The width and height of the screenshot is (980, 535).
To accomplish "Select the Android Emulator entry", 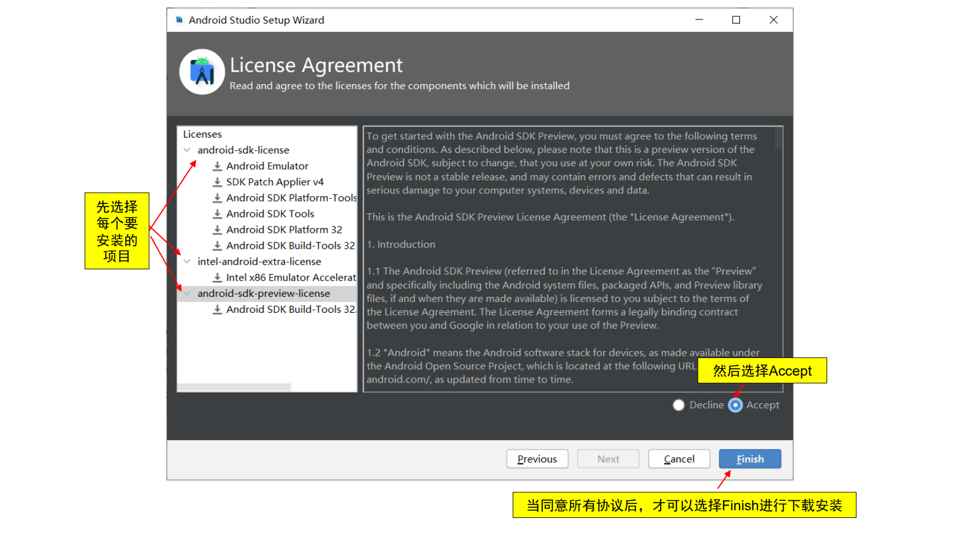I will (267, 166).
